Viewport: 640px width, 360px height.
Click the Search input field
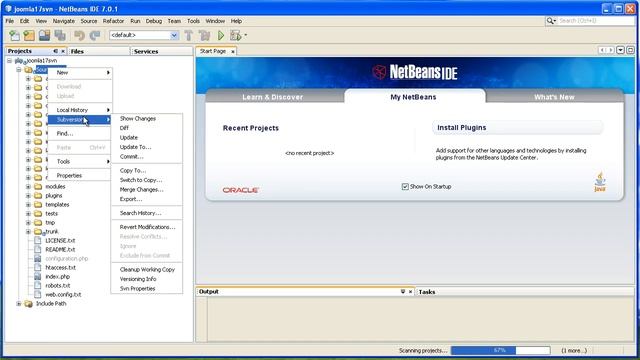pyautogui.click(x=596, y=21)
